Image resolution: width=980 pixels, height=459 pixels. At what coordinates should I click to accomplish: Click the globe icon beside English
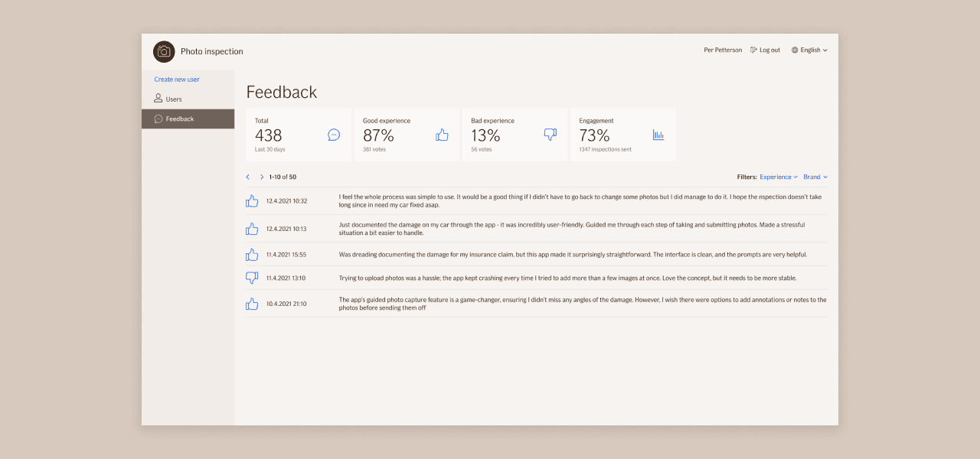tap(795, 50)
